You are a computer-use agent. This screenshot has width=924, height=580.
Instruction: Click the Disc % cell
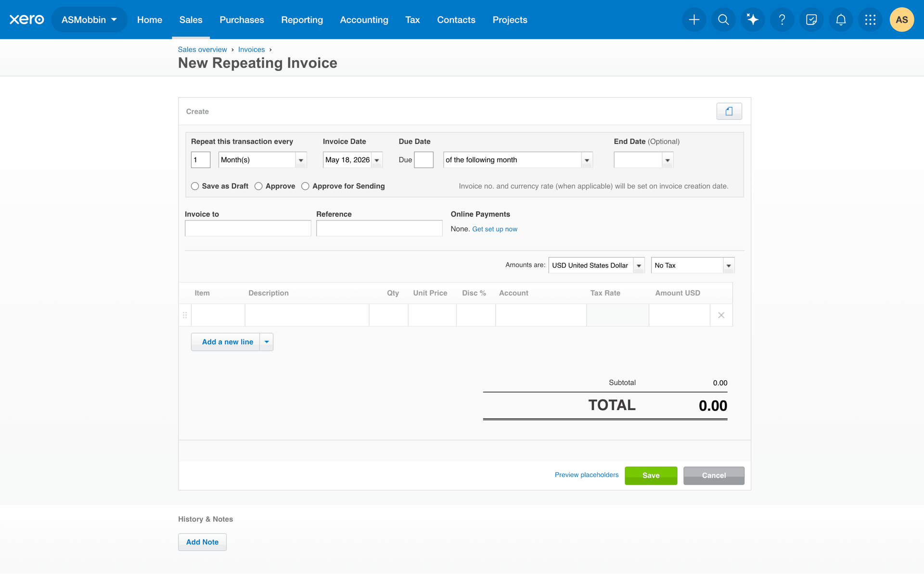click(x=476, y=315)
